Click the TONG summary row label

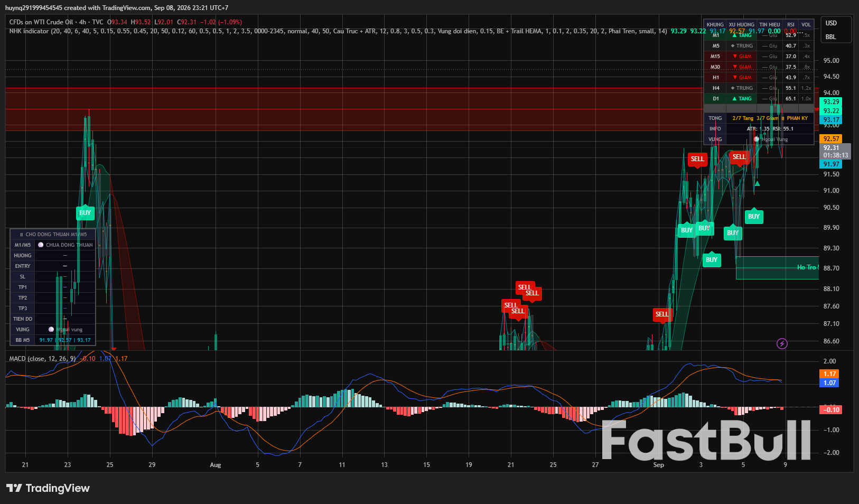tap(715, 118)
